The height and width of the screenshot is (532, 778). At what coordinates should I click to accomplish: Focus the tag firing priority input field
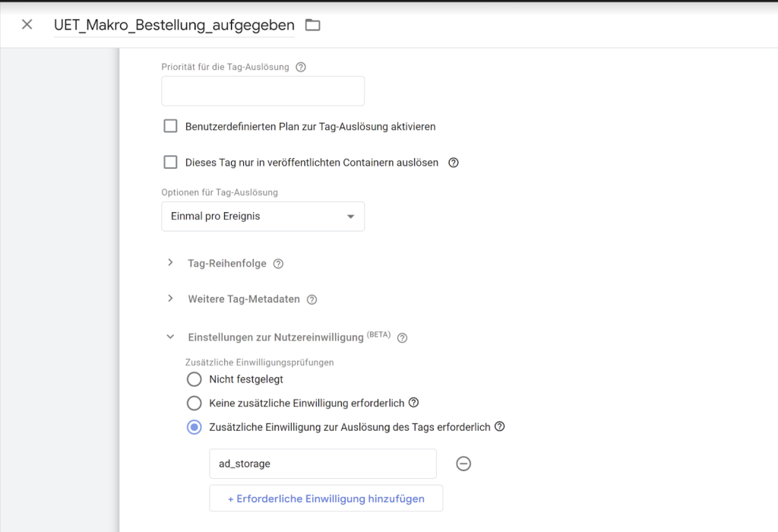point(263,90)
